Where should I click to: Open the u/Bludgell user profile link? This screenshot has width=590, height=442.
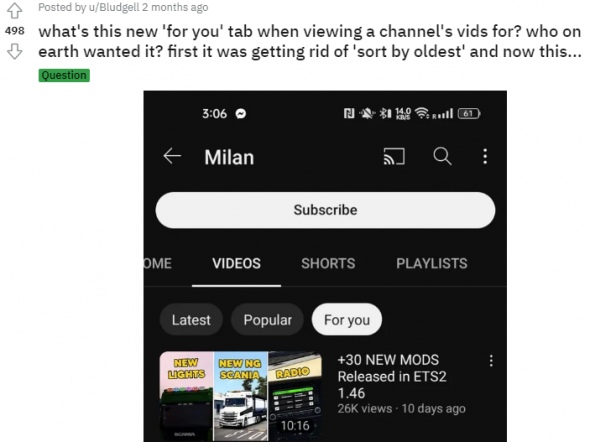[114, 7]
